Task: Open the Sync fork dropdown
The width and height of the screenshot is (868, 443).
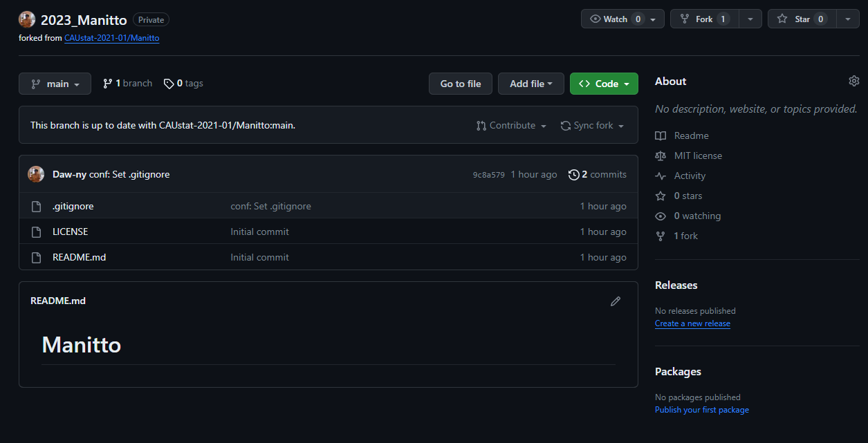Action: (x=592, y=125)
